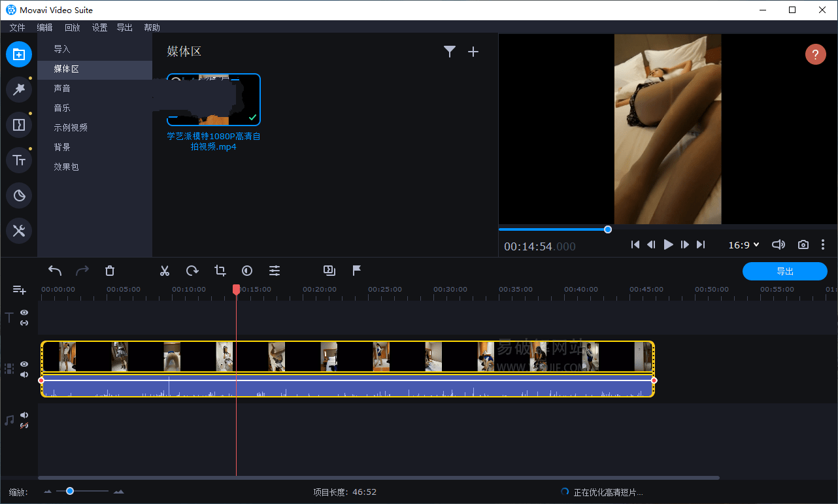
Task: Play the preview video
Action: 668,244
